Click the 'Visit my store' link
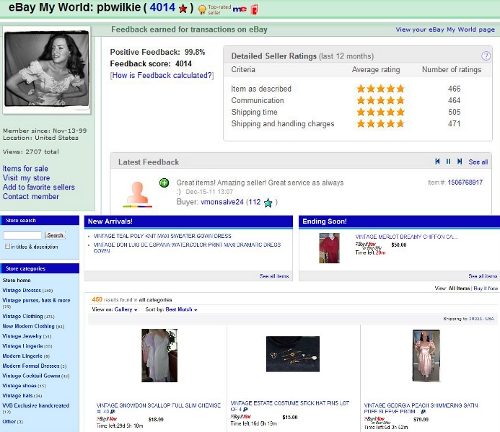Screen dimensions: 500x432 (26, 178)
